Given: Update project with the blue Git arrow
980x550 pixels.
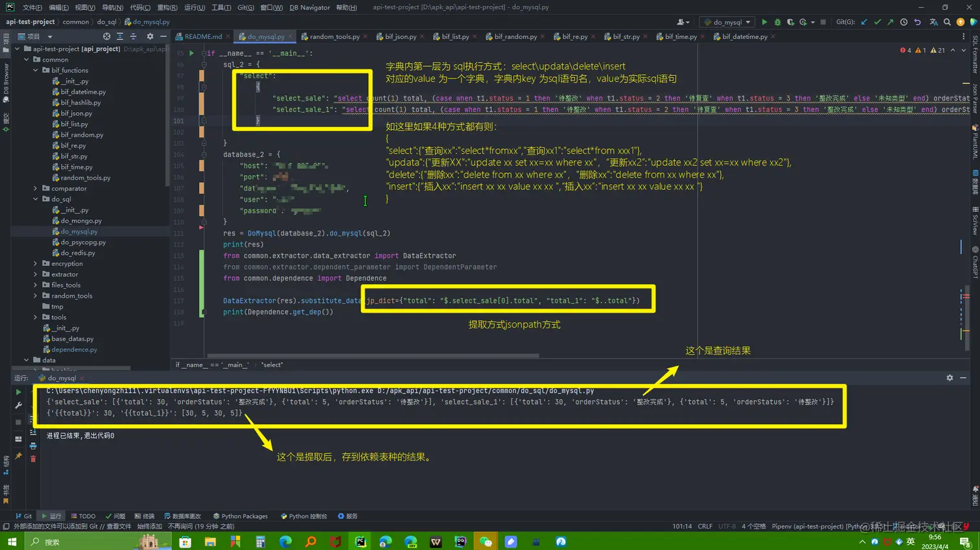Looking at the screenshot, I should 864,22.
